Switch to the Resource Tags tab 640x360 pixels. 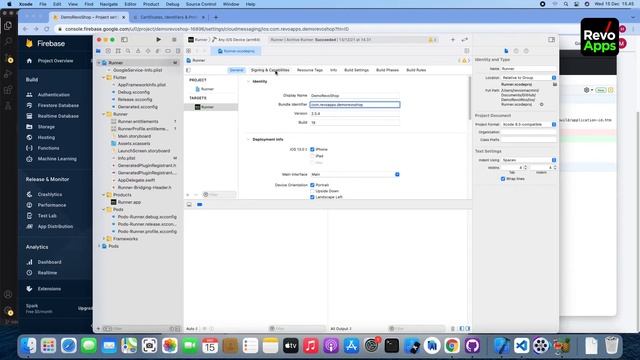[x=310, y=70]
